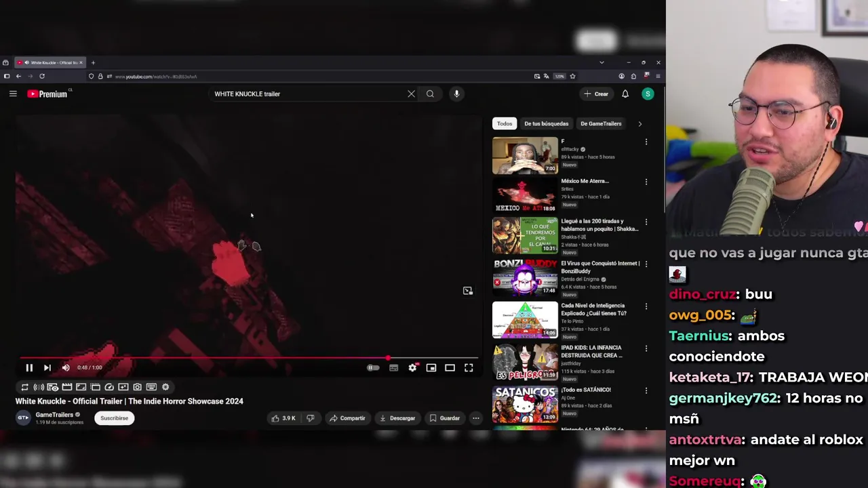The height and width of the screenshot is (488, 868).
Task: Click the Descargar button
Action: pyautogui.click(x=397, y=418)
